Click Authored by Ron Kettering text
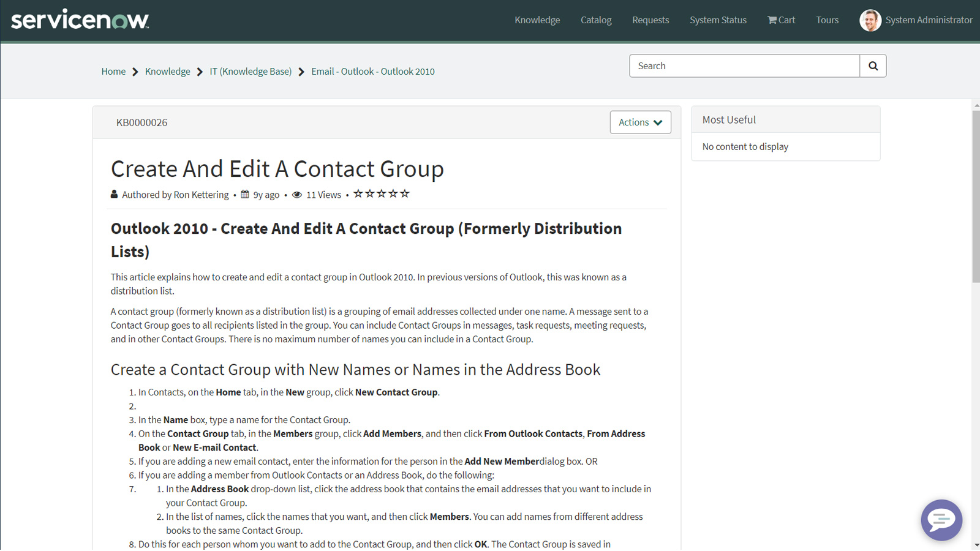This screenshot has height=551, width=980. [x=175, y=195]
